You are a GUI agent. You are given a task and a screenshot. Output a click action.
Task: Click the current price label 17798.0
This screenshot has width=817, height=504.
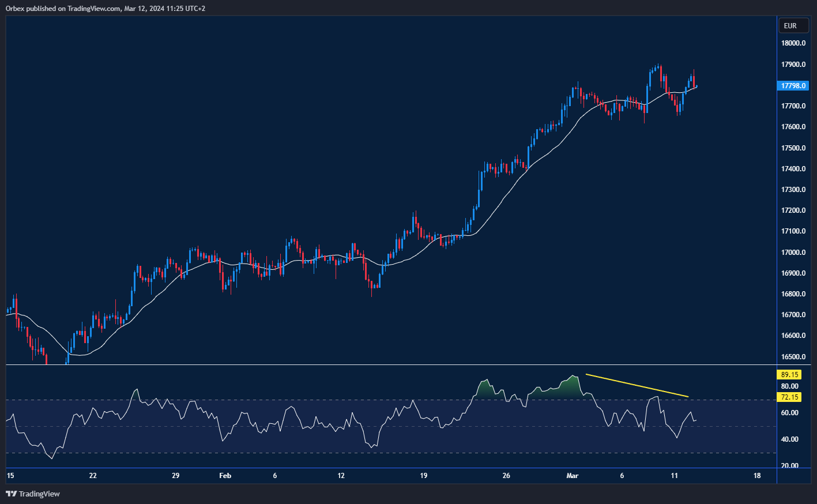pyautogui.click(x=793, y=86)
